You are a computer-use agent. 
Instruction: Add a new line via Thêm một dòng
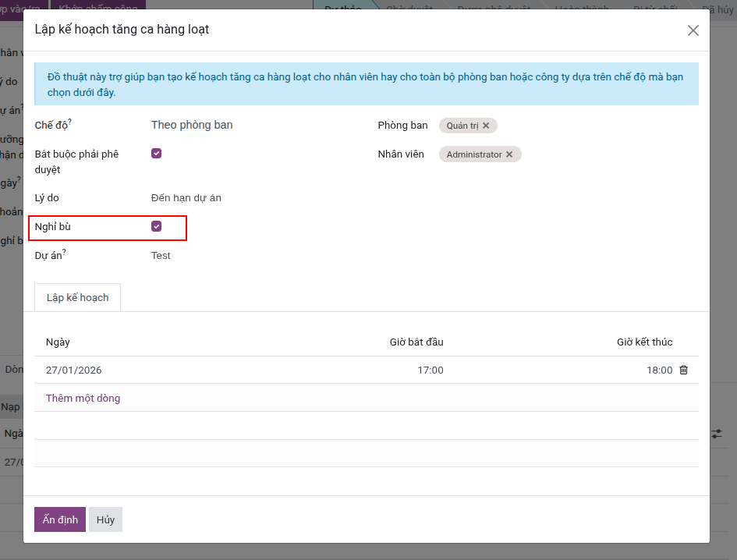tap(83, 399)
